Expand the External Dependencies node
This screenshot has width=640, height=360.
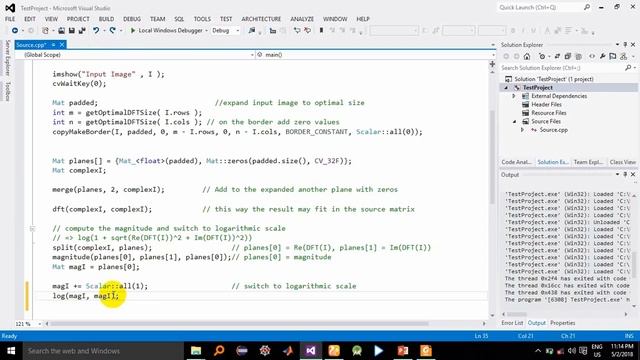[514, 96]
